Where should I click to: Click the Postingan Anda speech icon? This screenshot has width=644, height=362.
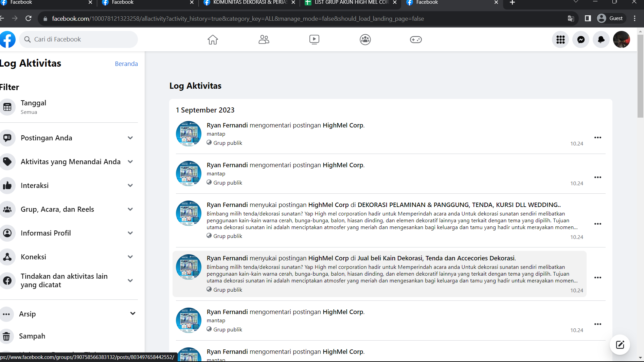[7, 138]
